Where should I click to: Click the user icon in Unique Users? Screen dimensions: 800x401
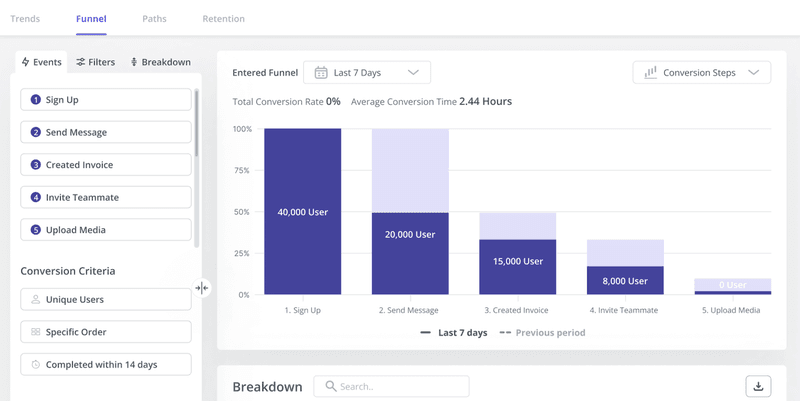36,300
